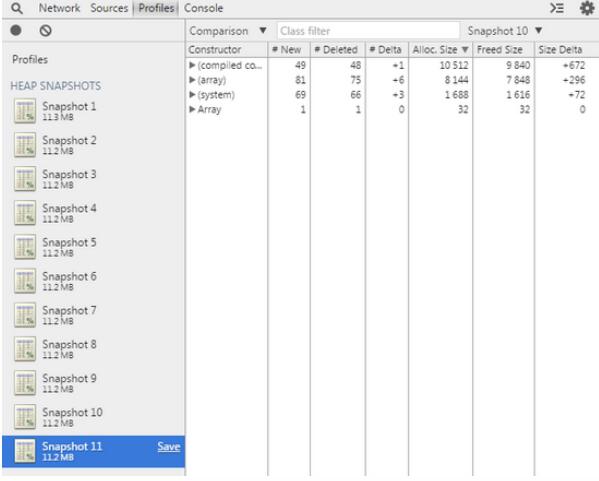The height and width of the screenshot is (481, 599).
Task: Select the Snapshot 9 icon
Action: (x=25, y=383)
